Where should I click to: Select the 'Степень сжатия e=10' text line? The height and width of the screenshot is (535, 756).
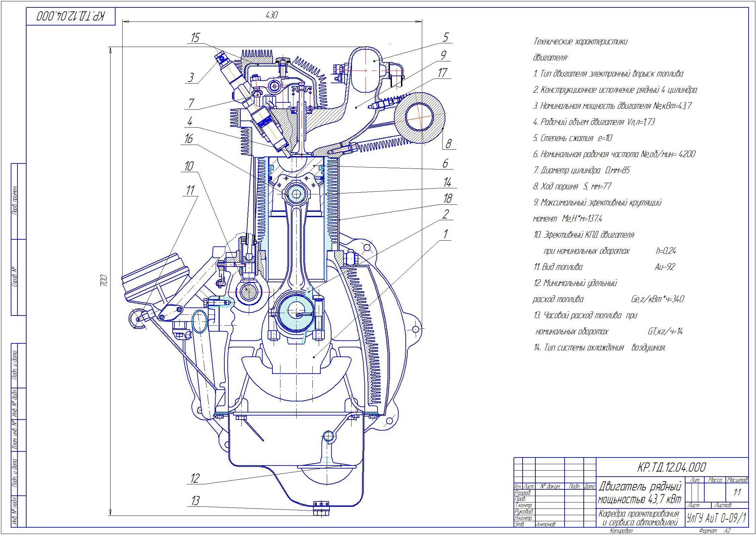[573, 138]
